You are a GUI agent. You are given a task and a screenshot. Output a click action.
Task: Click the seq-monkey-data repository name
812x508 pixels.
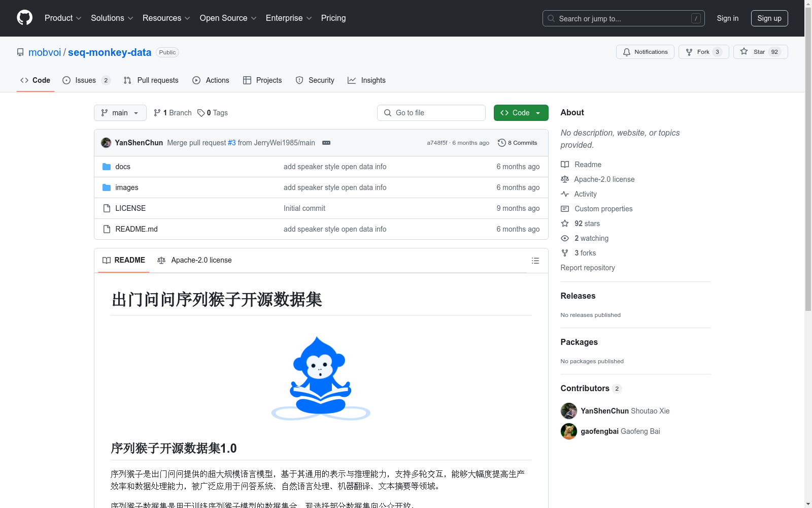[x=110, y=52]
